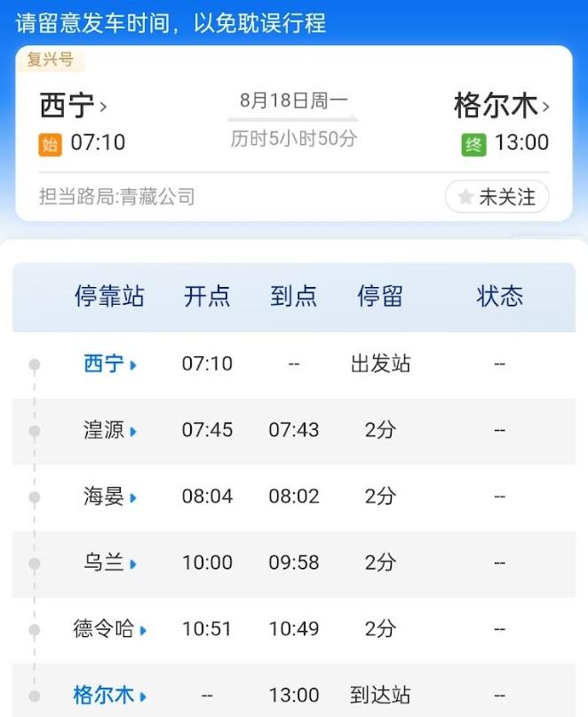Open the 格尔木 arrival station chevron in header
Viewport: 588px width, 717px height.
click(x=545, y=107)
